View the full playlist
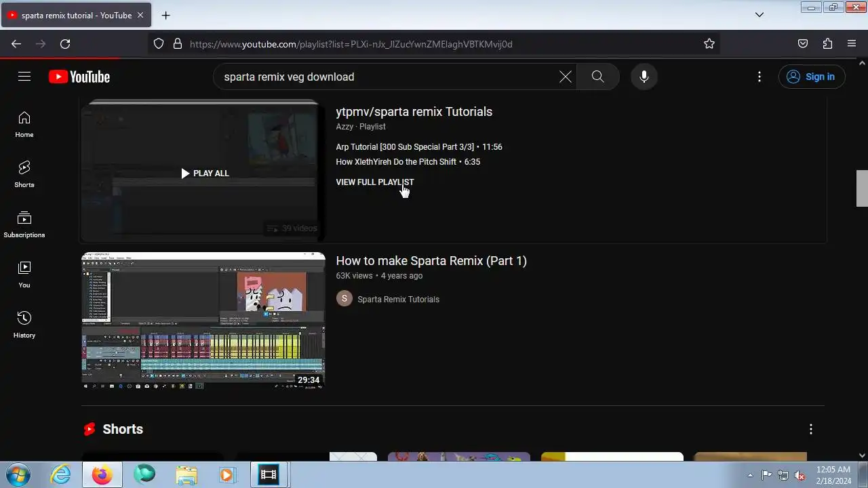The image size is (868, 488). [x=374, y=182]
